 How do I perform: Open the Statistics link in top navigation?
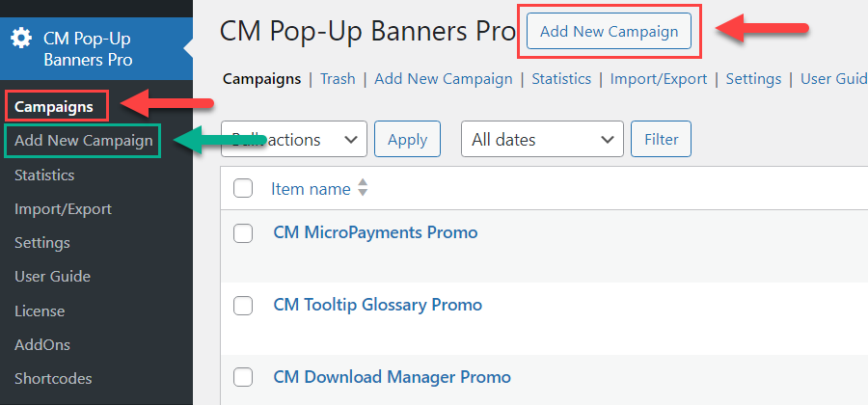point(561,79)
